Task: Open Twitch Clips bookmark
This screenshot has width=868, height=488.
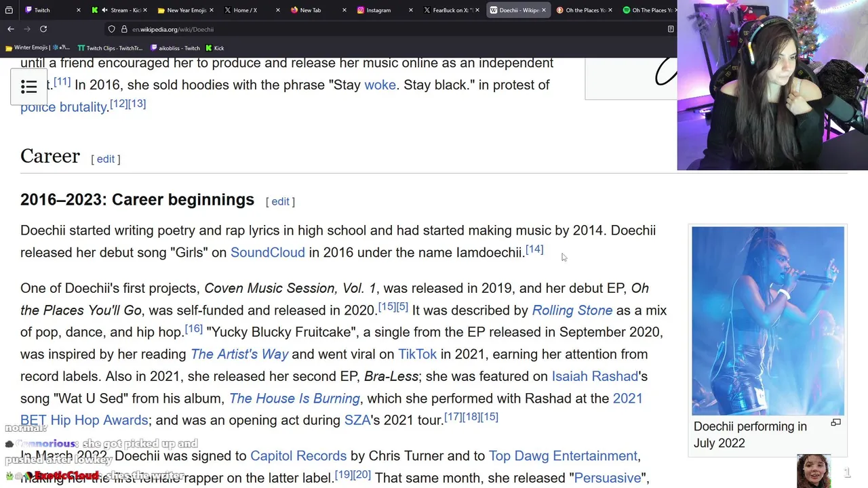Action: [110, 48]
